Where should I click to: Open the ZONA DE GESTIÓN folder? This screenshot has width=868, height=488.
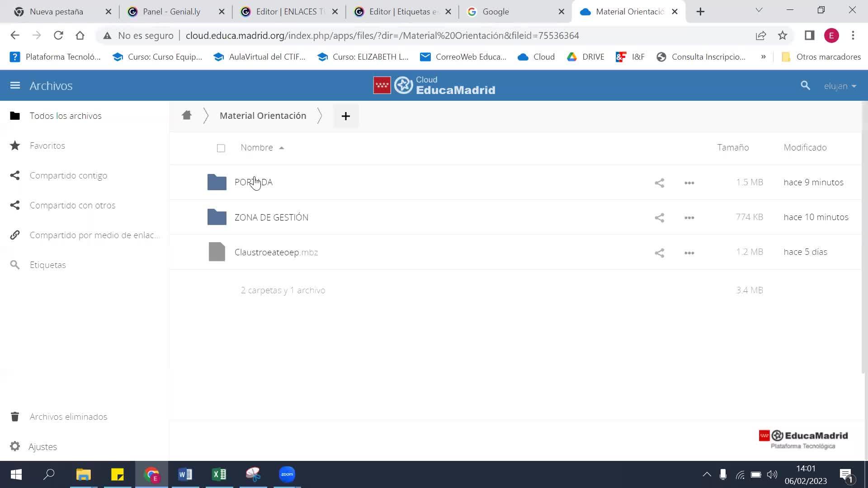[x=271, y=217]
